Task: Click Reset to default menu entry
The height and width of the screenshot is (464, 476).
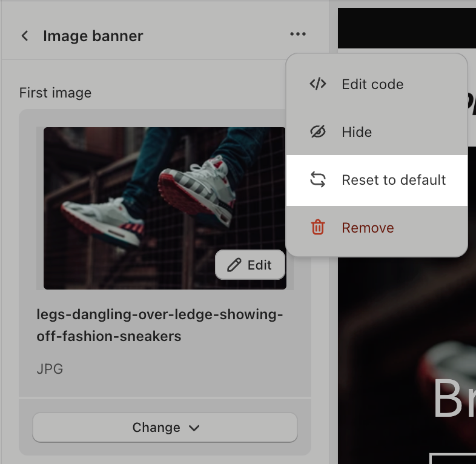Action: coord(377,180)
